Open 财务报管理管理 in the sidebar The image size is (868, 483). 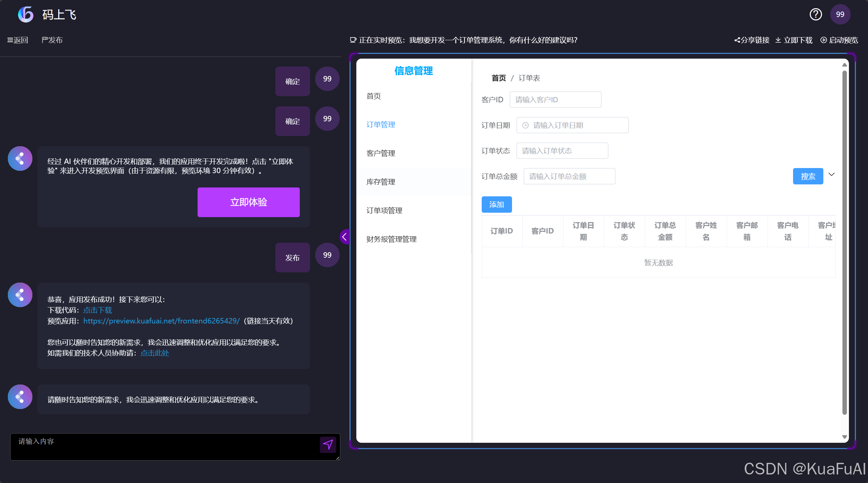[391, 239]
